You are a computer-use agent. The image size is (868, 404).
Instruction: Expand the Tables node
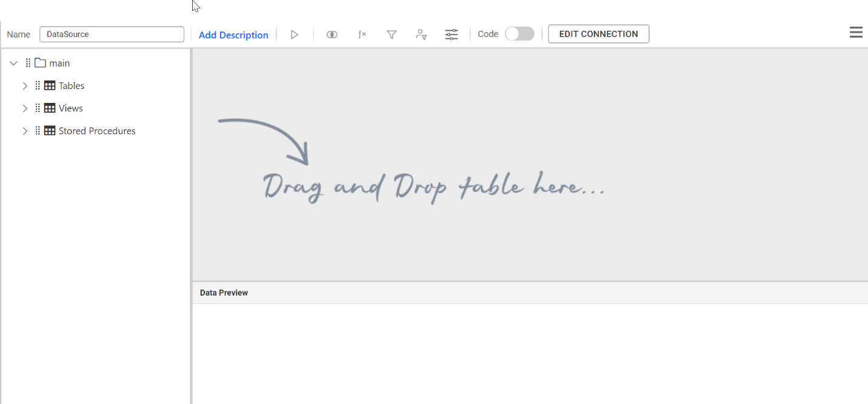pos(25,86)
